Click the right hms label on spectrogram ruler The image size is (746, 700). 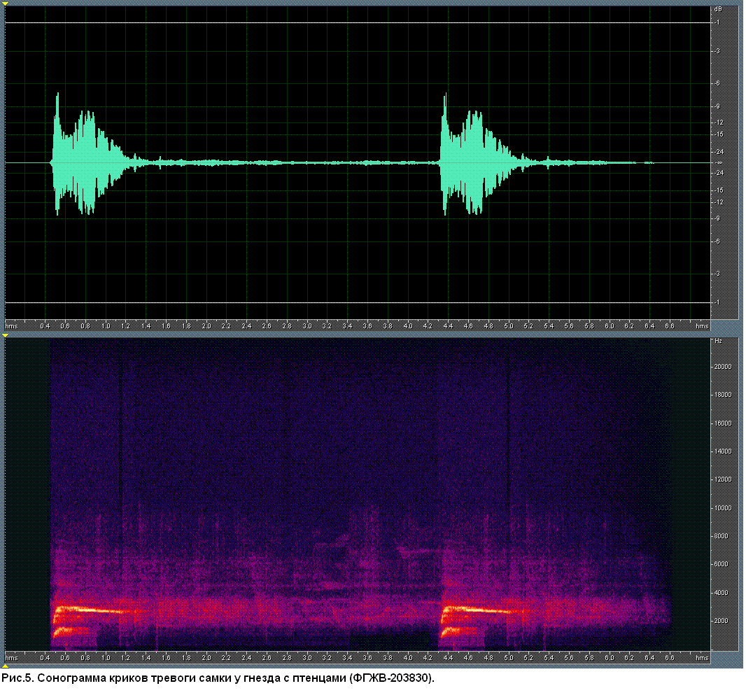(x=702, y=657)
